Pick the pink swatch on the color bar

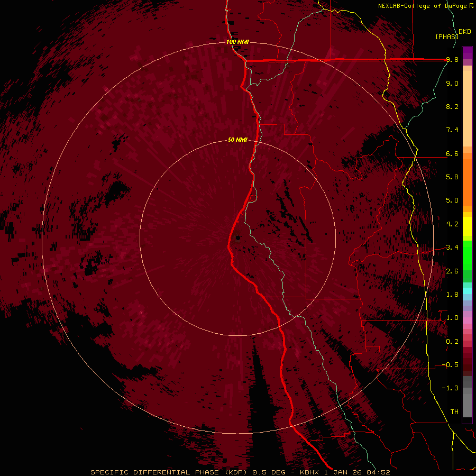[467, 321]
